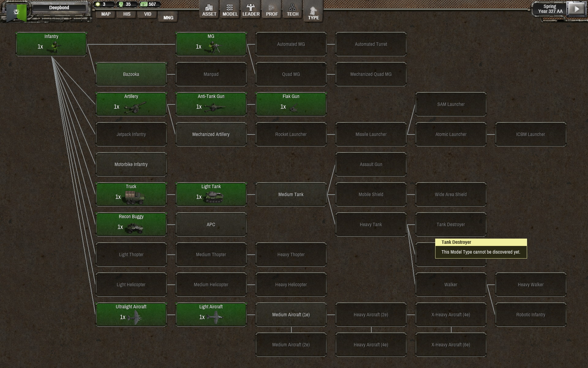
Task: Open the MODEL panel
Action: tap(230, 9)
